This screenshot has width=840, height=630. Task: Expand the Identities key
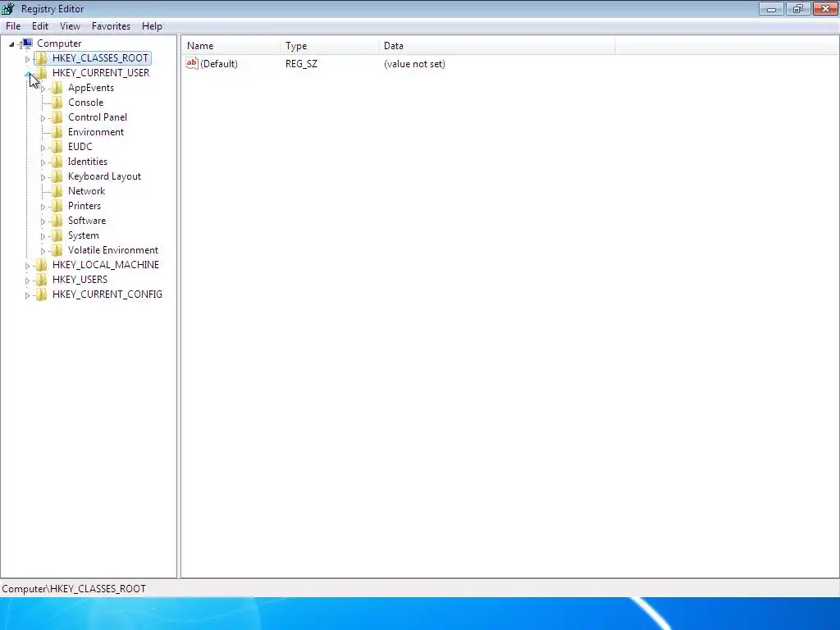(x=43, y=162)
